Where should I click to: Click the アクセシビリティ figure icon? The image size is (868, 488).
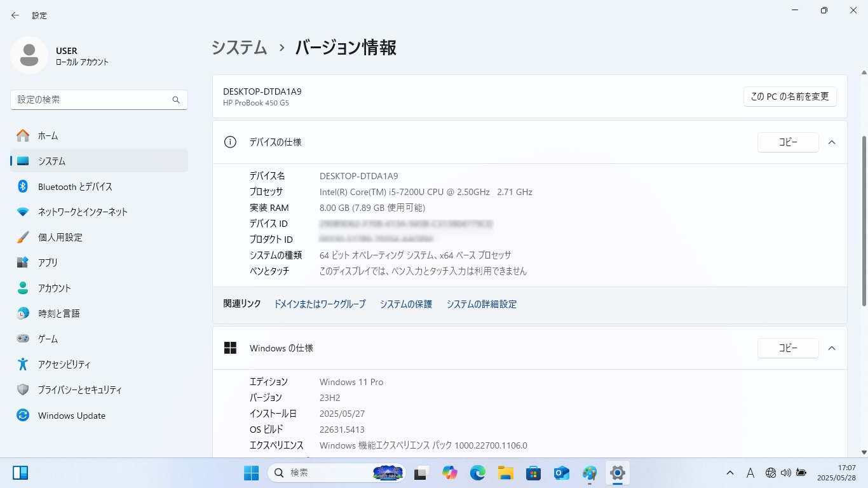(23, 364)
